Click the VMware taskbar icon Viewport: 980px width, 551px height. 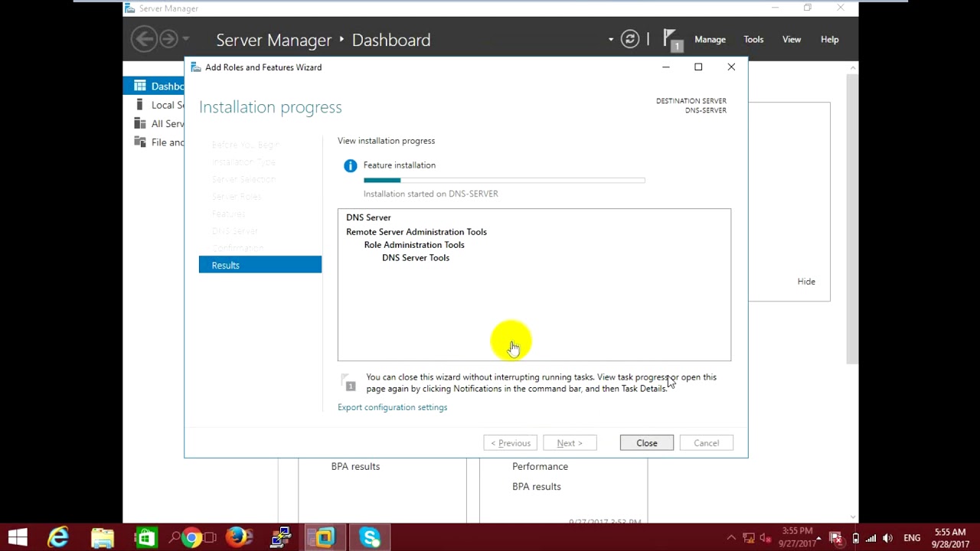[x=325, y=538]
